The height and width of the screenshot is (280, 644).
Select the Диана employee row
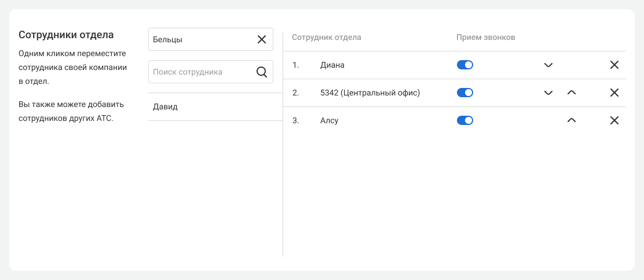click(x=332, y=65)
